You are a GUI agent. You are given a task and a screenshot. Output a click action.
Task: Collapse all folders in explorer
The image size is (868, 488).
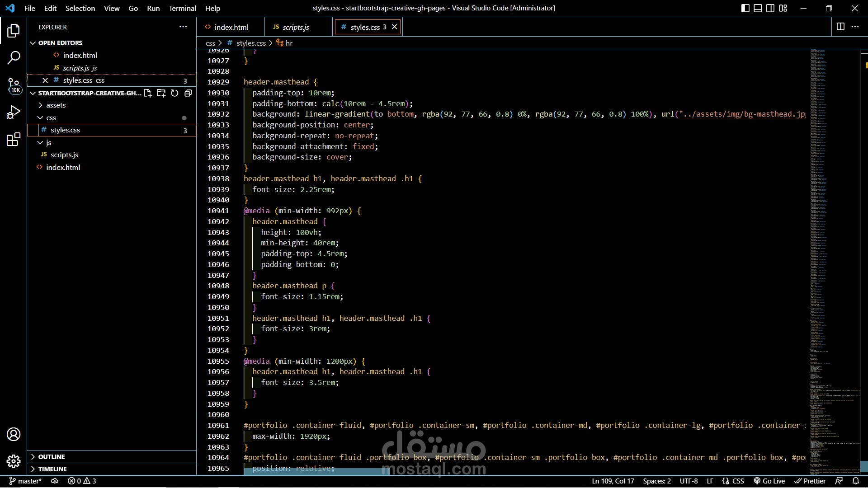[x=188, y=93]
